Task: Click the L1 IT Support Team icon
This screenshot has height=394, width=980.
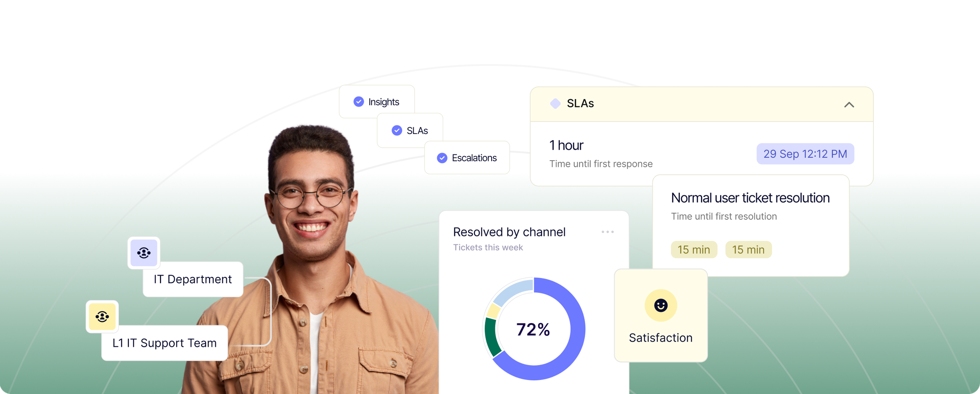Action: (x=102, y=316)
